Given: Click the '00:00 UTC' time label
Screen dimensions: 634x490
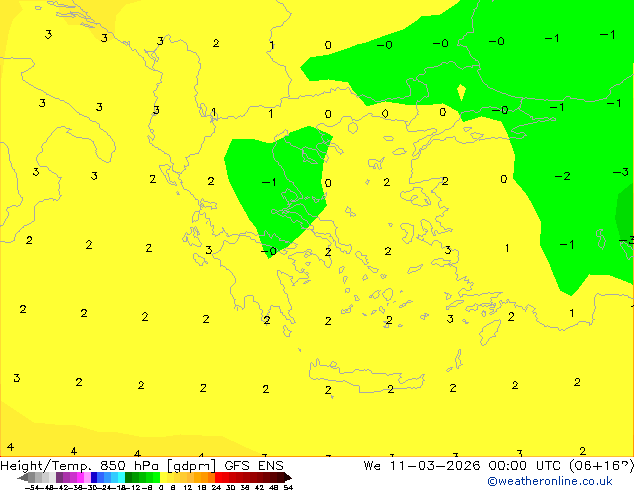Looking at the screenshot, I should 524,466.
